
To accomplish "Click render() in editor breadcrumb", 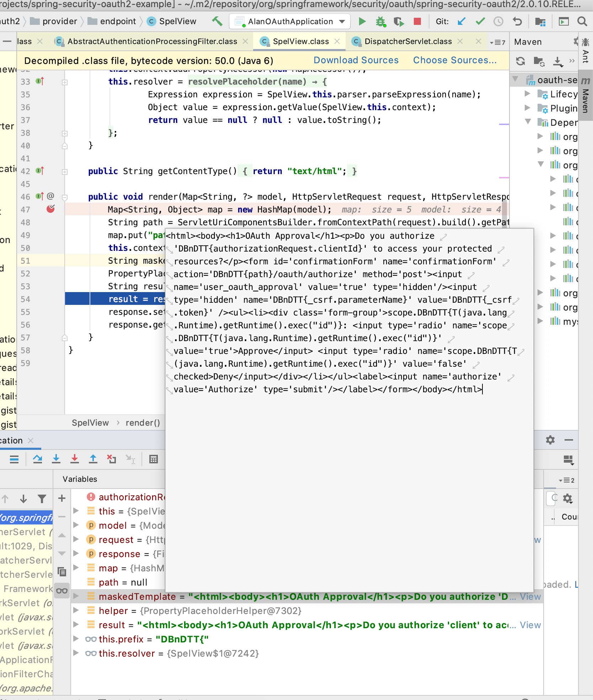I will pos(143,422).
